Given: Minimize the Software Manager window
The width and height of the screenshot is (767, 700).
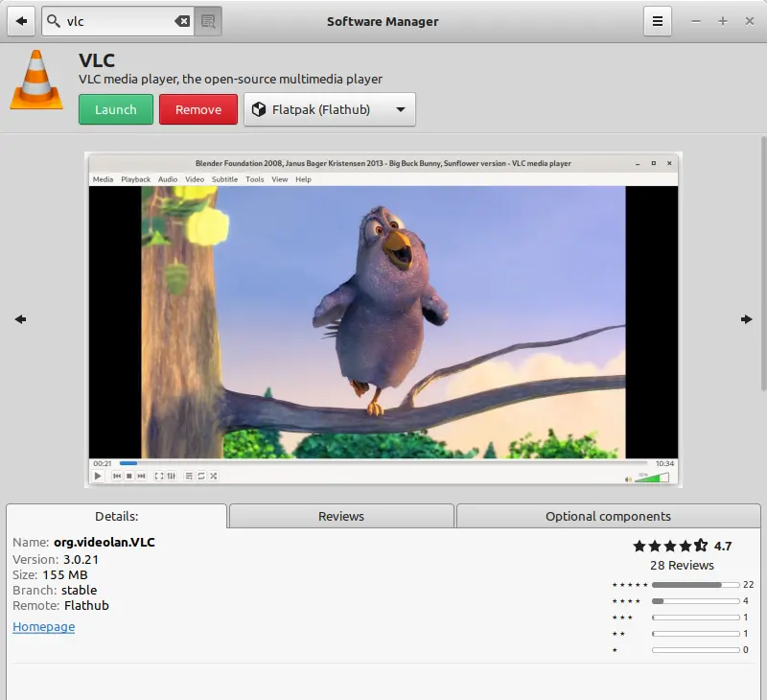Looking at the screenshot, I should tap(696, 21).
